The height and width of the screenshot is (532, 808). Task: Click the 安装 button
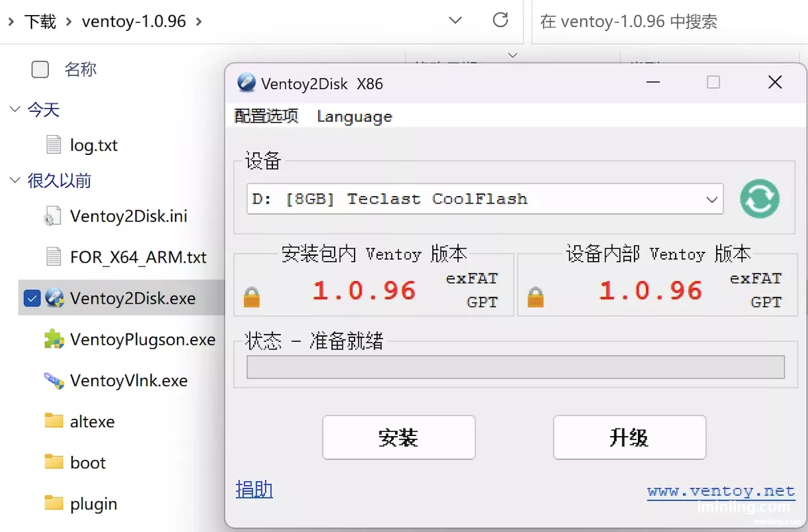coord(399,437)
